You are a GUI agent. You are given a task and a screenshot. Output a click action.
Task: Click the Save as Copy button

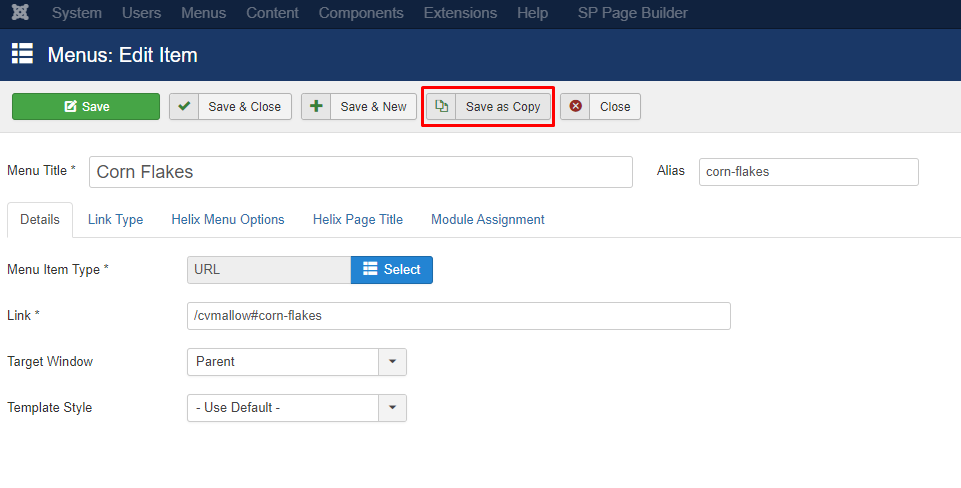pyautogui.click(x=488, y=107)
